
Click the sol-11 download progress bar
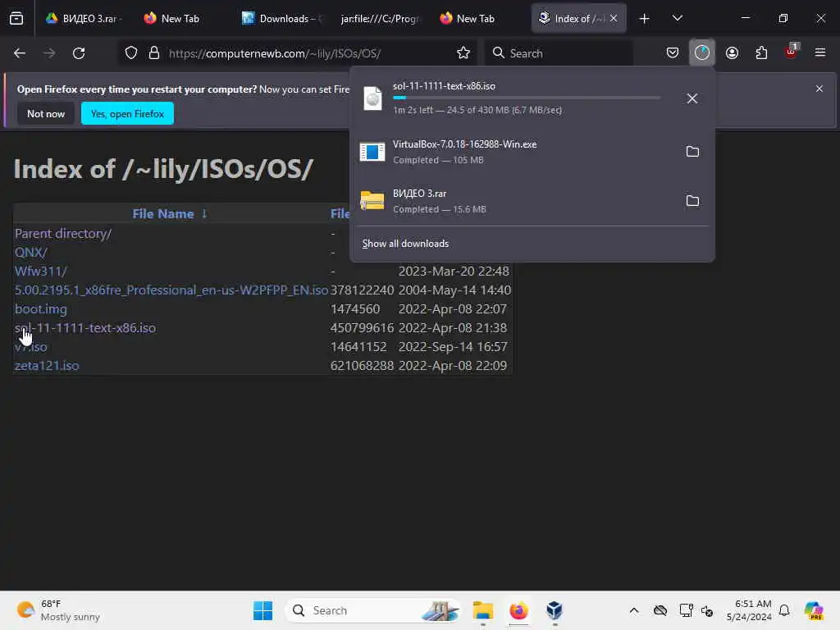click(527, 98)
